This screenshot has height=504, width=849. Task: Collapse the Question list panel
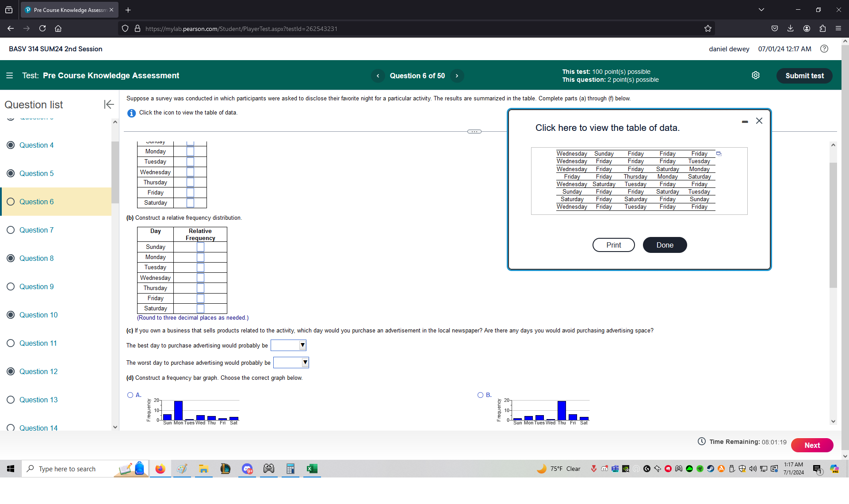click(x=109, y=104)
